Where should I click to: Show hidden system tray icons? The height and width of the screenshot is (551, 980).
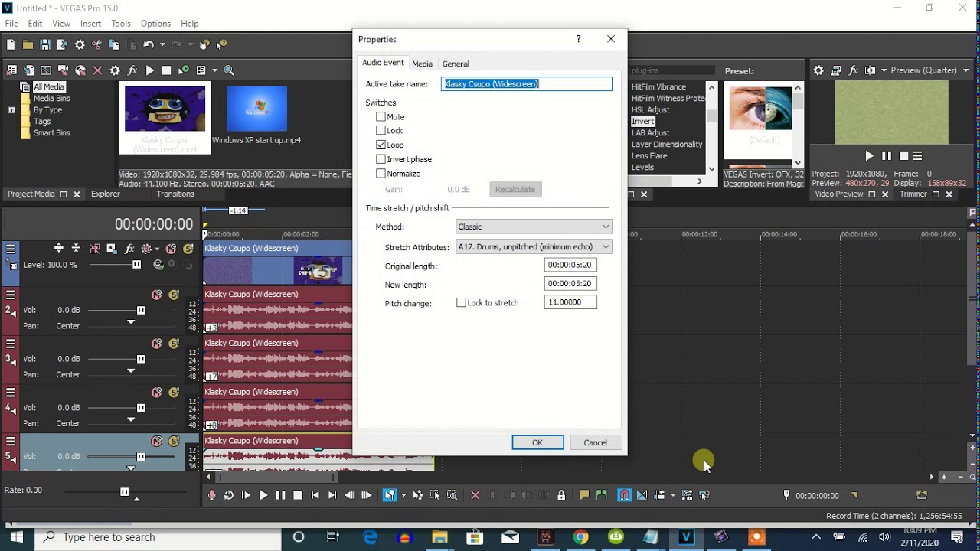pos(815,537)
